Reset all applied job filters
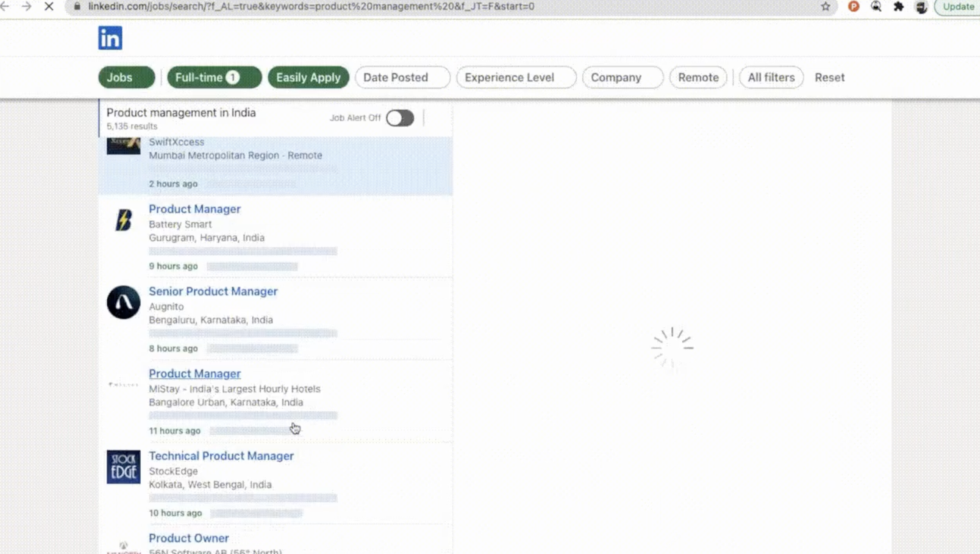This screenshot has width=980, height=554. click(x=830, y=77)
